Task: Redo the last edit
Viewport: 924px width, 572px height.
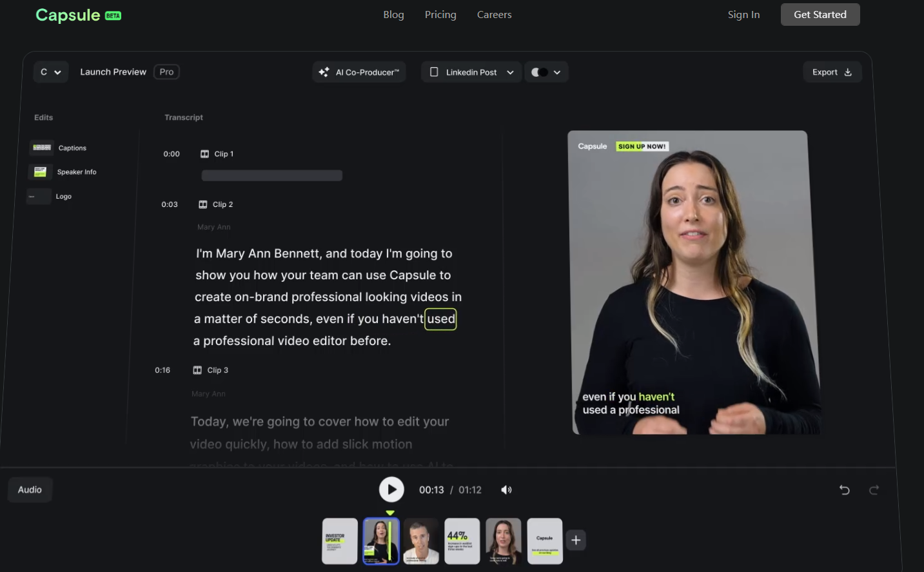Action: (x=874, y=490)
